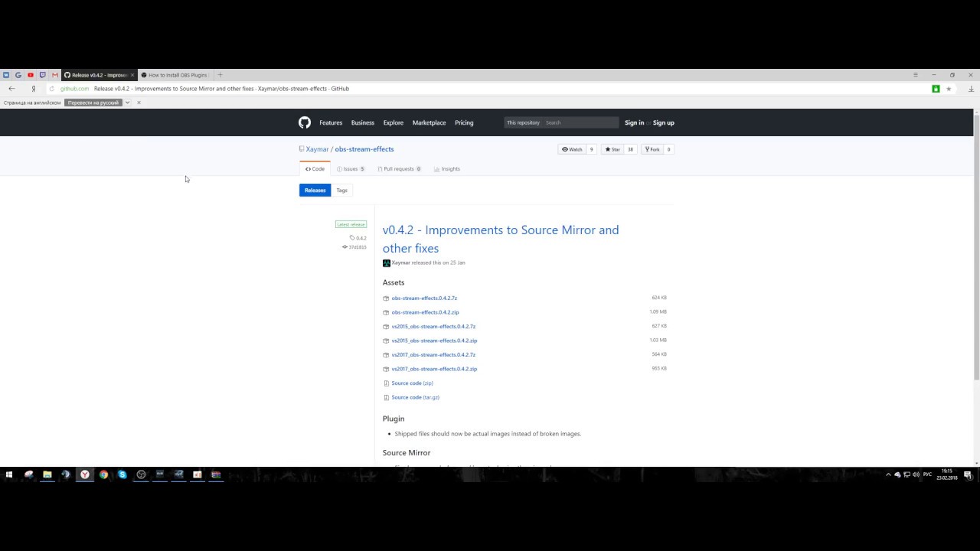Switch to How to Install OBS Plugins tab
Viewport: 980px width, 551px height.
(x=175, y=75)
